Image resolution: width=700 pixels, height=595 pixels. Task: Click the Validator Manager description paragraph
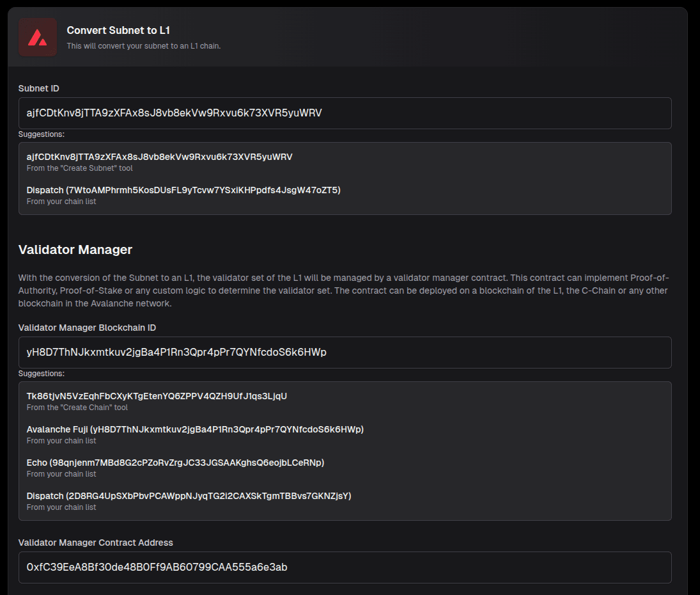coord(343,290)
